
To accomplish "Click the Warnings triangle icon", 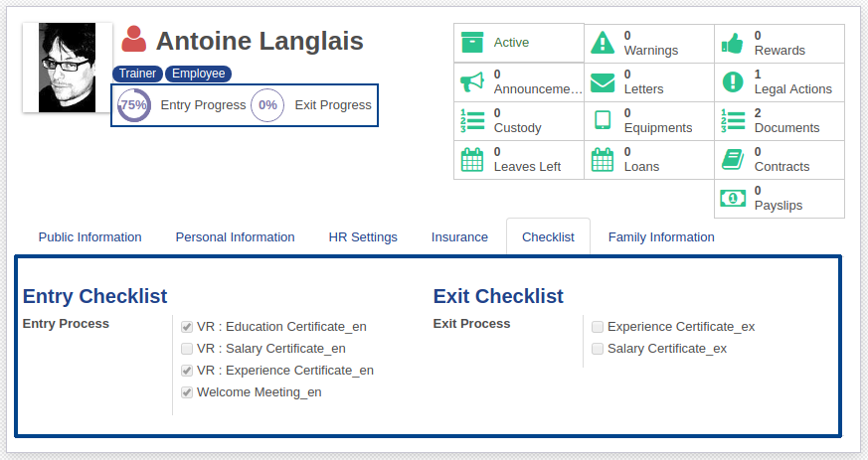I will pos(603,43).
